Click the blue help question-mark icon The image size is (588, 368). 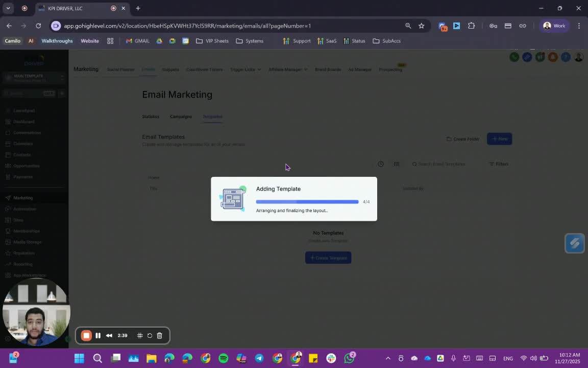[x=566, y=57]
